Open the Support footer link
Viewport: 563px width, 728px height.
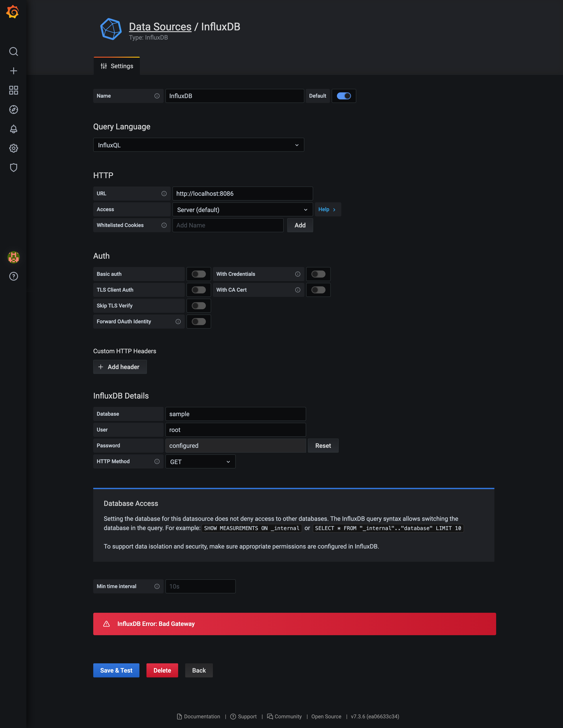[x=243, y=716]
